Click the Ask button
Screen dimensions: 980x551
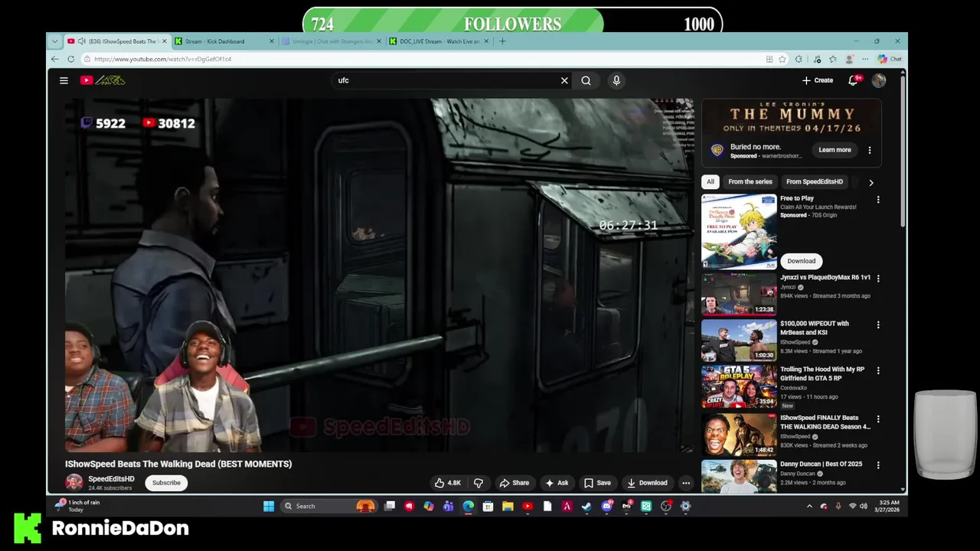pos(557,483)
